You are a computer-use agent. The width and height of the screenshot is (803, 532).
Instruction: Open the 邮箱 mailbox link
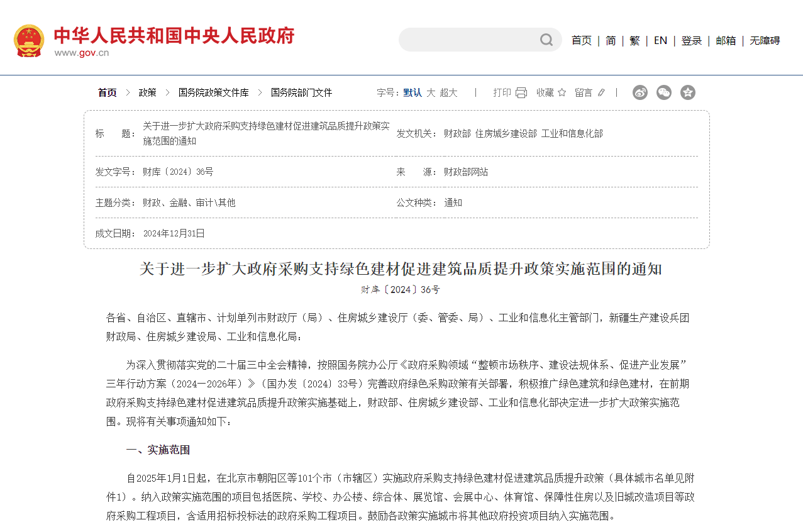tap(726, 40)
